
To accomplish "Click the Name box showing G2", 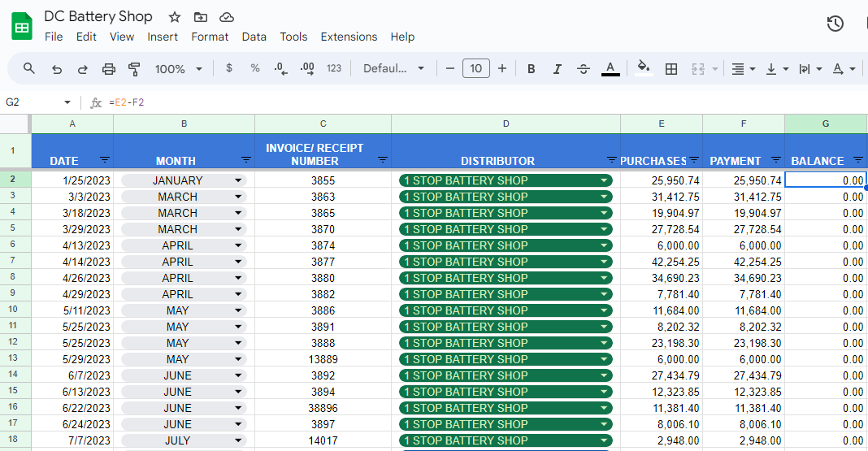I will pyautogui.click(x=37, y=102).
